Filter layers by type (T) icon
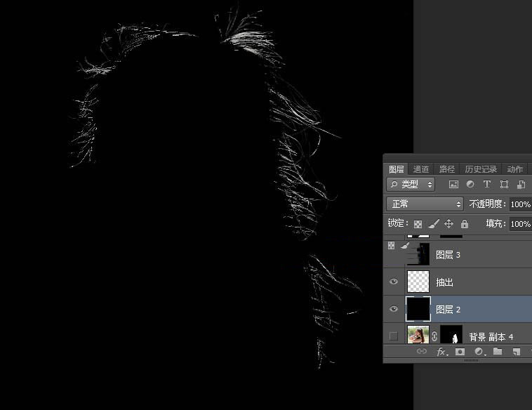The width and height of the screenshot is (532, 410). 487,185
